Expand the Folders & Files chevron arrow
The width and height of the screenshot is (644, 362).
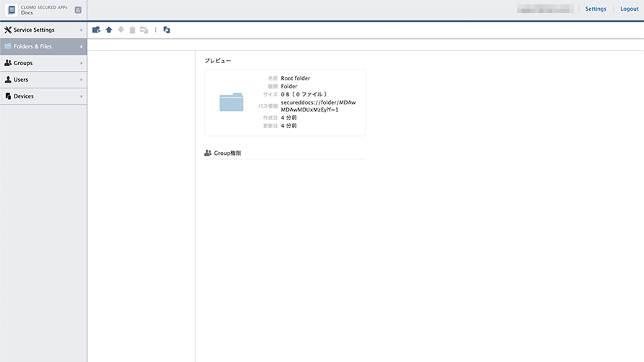click(81, 46)
